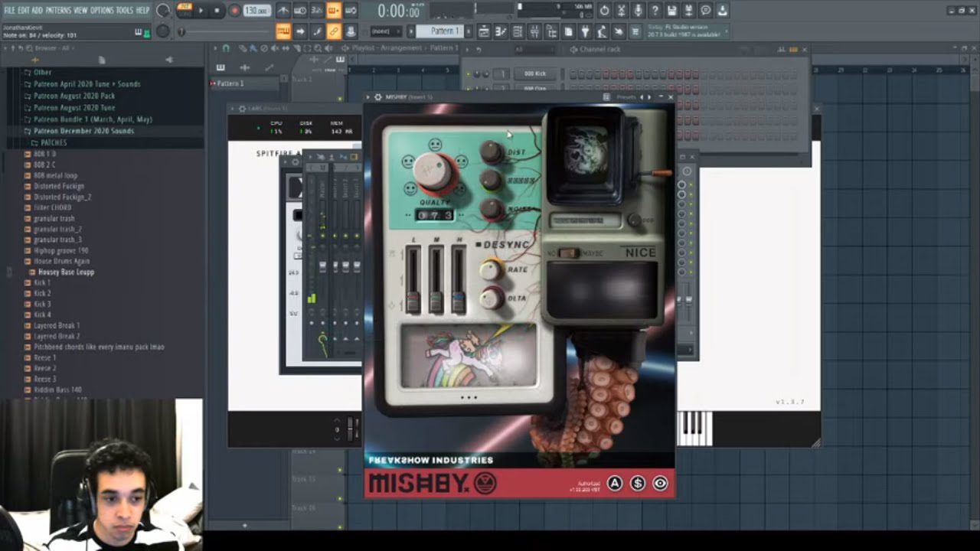The height and width of the screenshot is (551, 980).
Task: Open the OPTIONS menu
Action: pyautogui.click(x=102, y=10)
